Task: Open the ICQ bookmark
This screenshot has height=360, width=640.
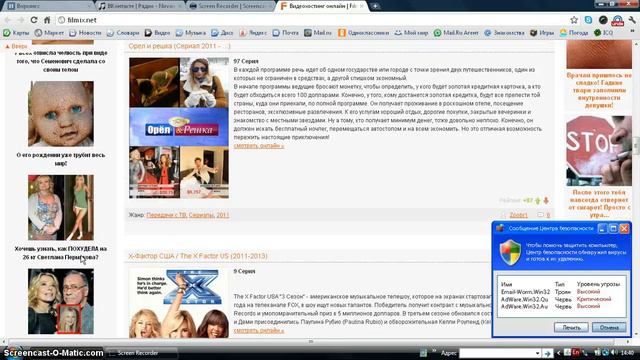Action: (604, 33)
